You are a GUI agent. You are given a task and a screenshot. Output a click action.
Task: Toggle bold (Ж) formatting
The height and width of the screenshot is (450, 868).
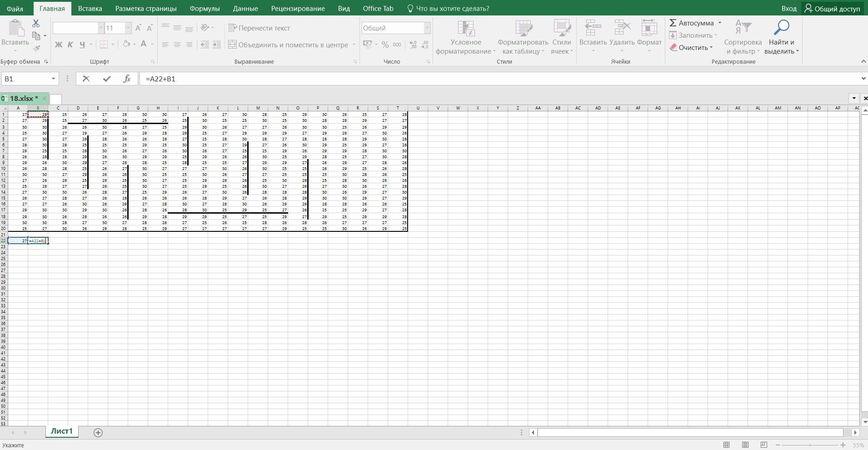click(x=59, y=45)
